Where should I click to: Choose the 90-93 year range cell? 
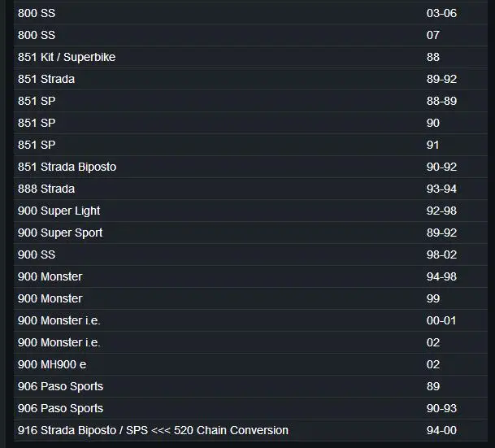tap(441, 408)
